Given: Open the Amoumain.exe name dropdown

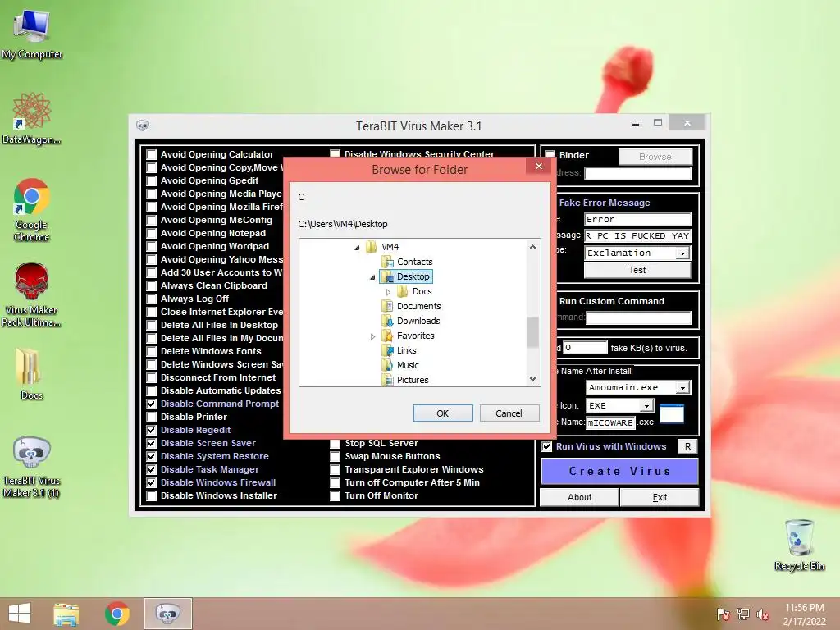Looking at the screenshot, I should pos(682,388).
